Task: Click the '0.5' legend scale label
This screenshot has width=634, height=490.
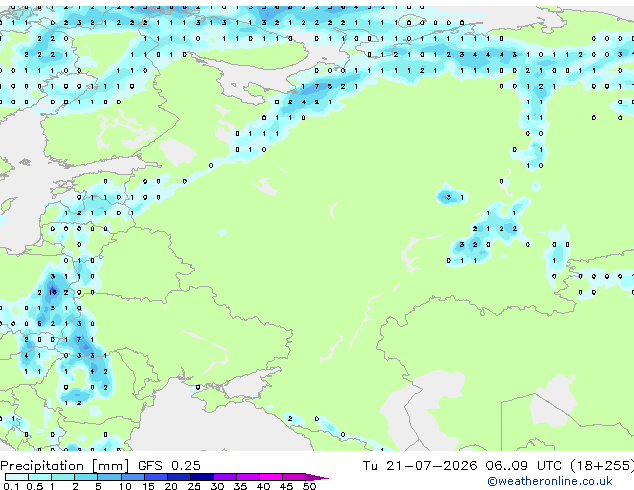Action: point(35,486)
